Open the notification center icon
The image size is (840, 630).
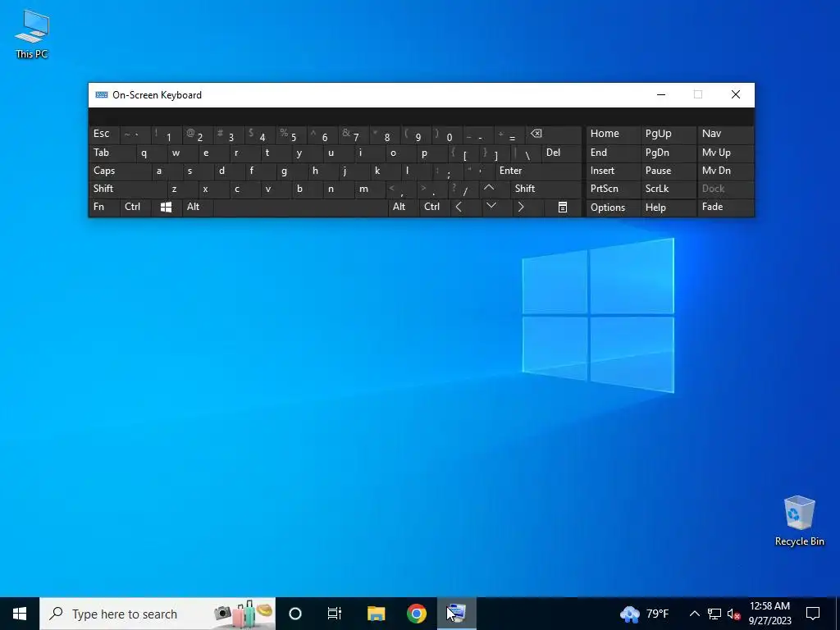pos(813,614)
